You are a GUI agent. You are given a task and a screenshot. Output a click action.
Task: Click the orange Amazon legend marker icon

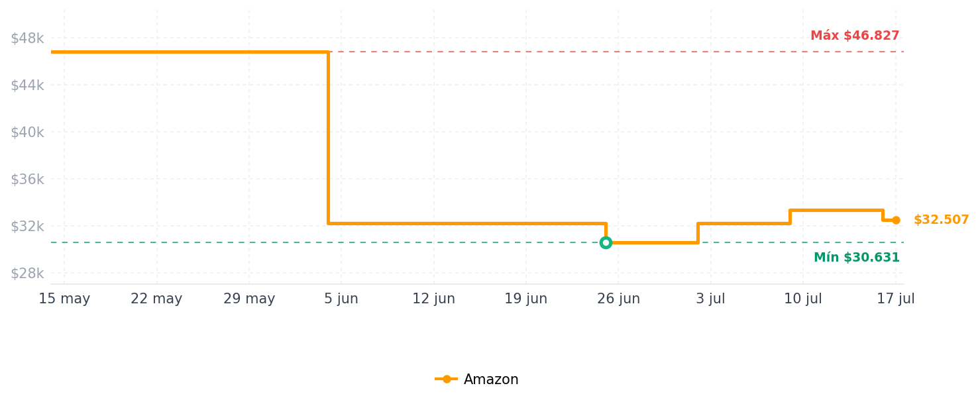(447, 379)
